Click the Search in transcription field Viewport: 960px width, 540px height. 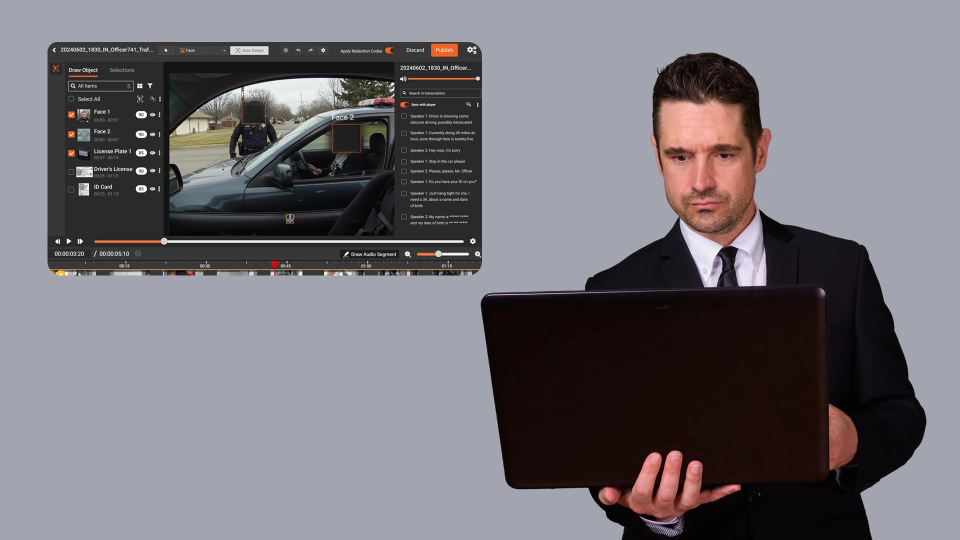(440, 93)
